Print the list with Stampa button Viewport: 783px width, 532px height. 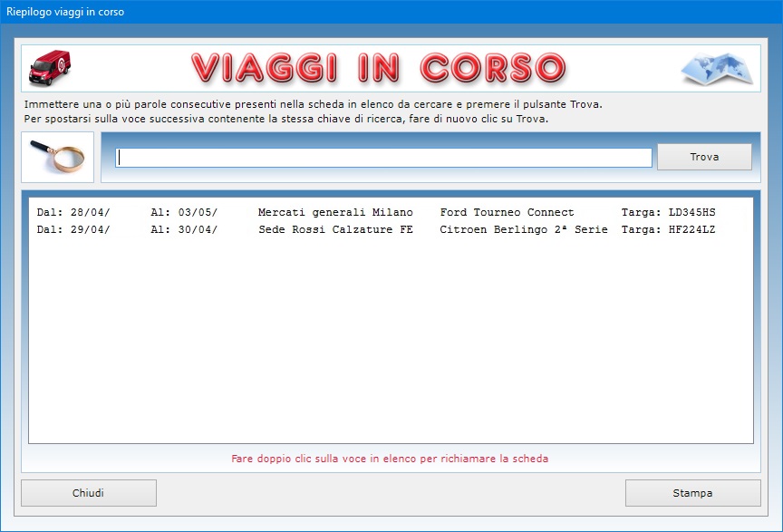(692, 493)
